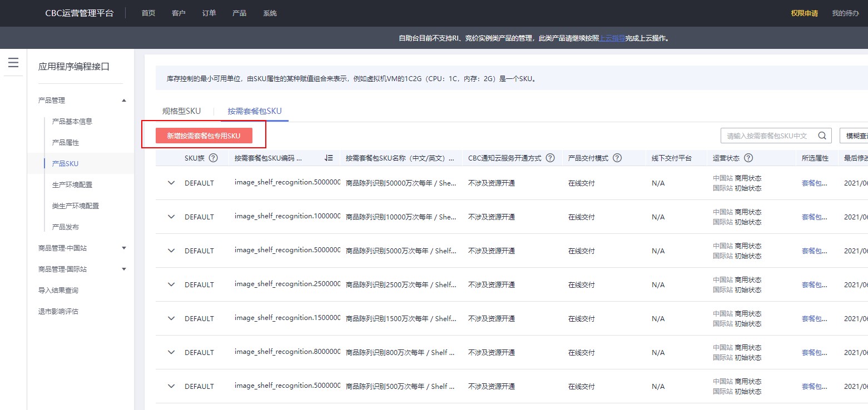868x410 pixels.
Task: Open 产品基本信息 in sidebar
Action: 72,121
